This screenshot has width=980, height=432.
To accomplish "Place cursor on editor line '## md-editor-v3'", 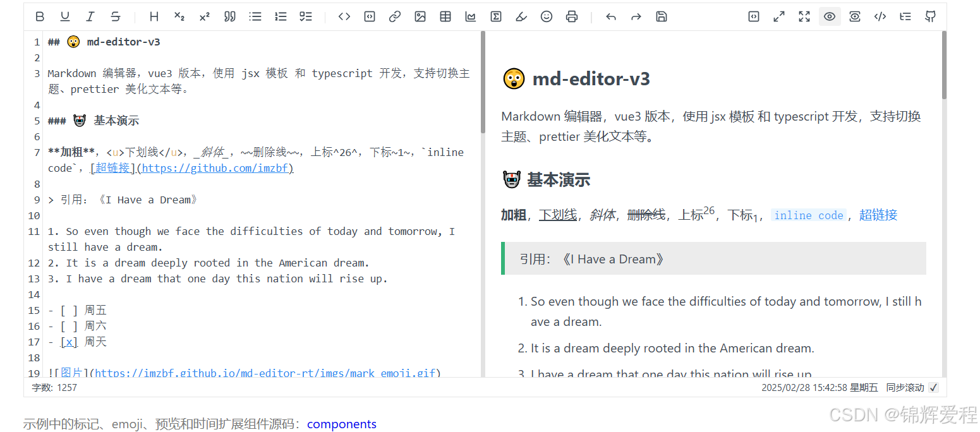I will click(x=104, y=42).
